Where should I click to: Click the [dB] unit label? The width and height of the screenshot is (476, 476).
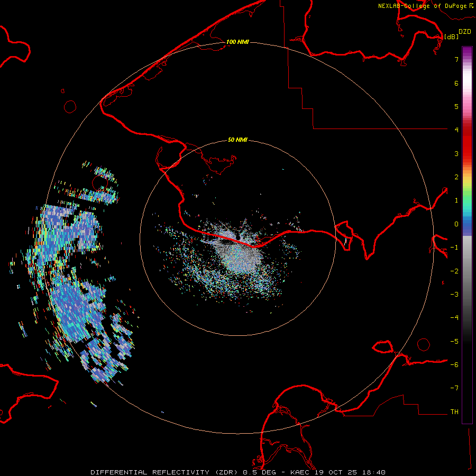tap(451, 36)
